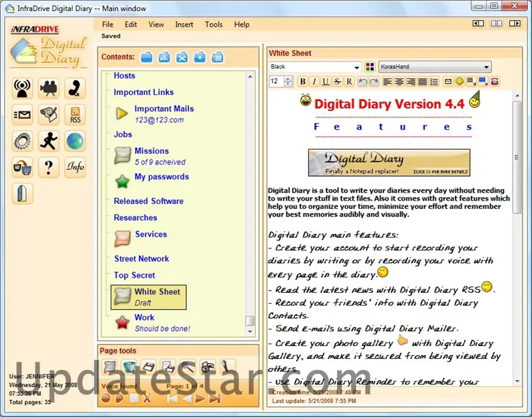
Task: Click the blue folder Contents icon
Action: point(147,57)
